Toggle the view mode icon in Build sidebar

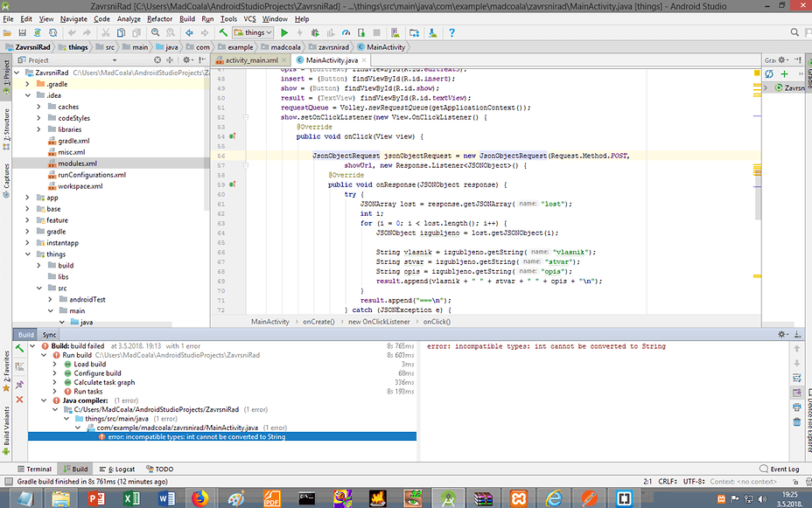coord(19,366)
